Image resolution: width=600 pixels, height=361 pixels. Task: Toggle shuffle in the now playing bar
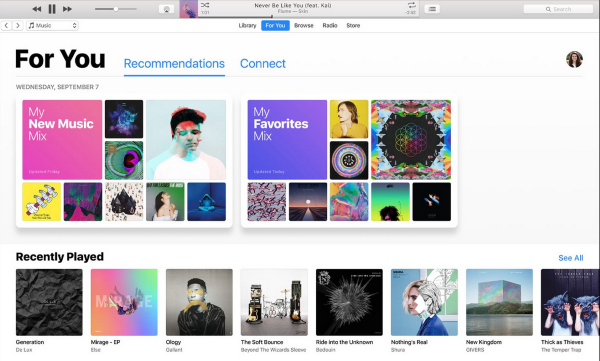(x=205, y=5)
